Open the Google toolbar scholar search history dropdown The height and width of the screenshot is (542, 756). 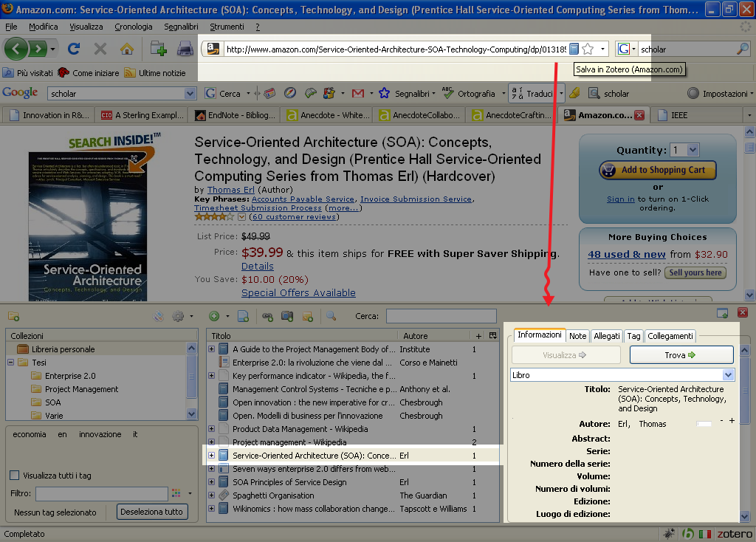point(190,94)
